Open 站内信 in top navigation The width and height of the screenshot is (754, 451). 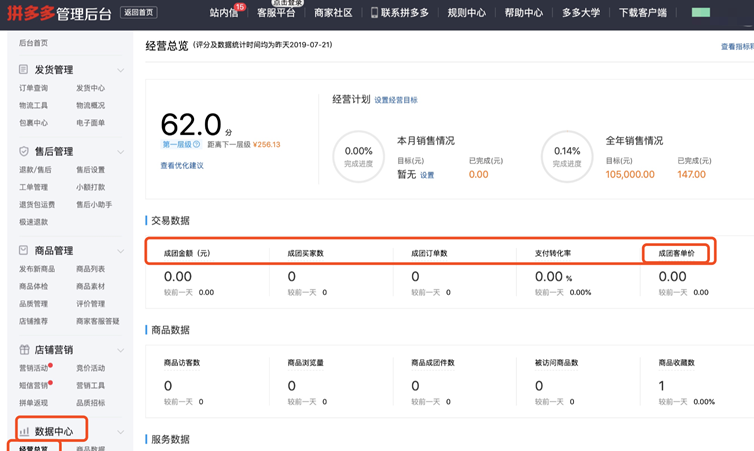tap(224, 13)
